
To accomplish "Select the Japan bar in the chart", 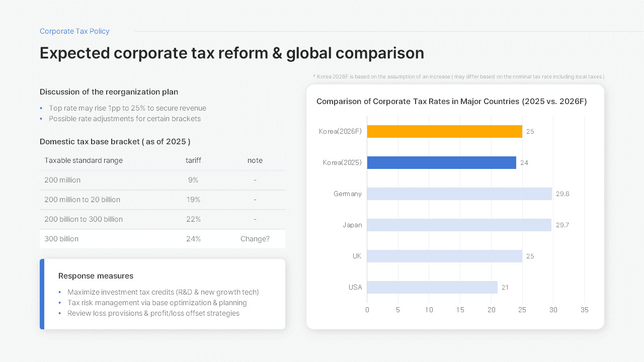I will pyautogui.click(x=459, y=225).
